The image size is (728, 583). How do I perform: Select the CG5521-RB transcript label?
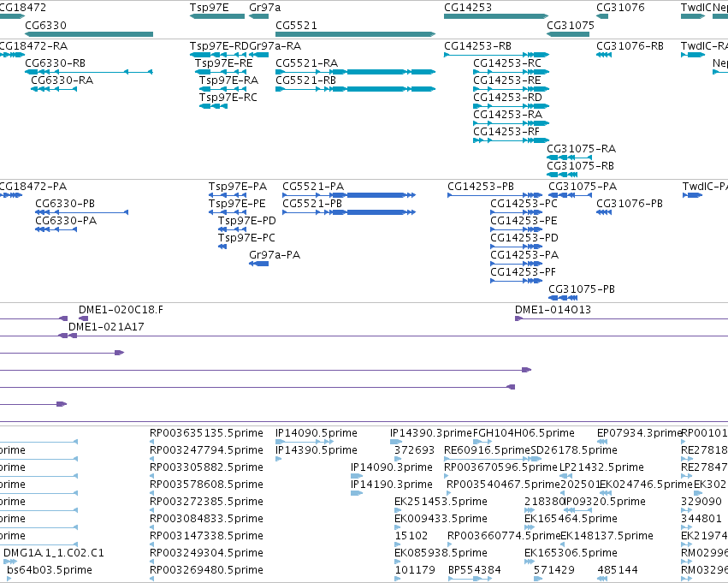point(306,80)
